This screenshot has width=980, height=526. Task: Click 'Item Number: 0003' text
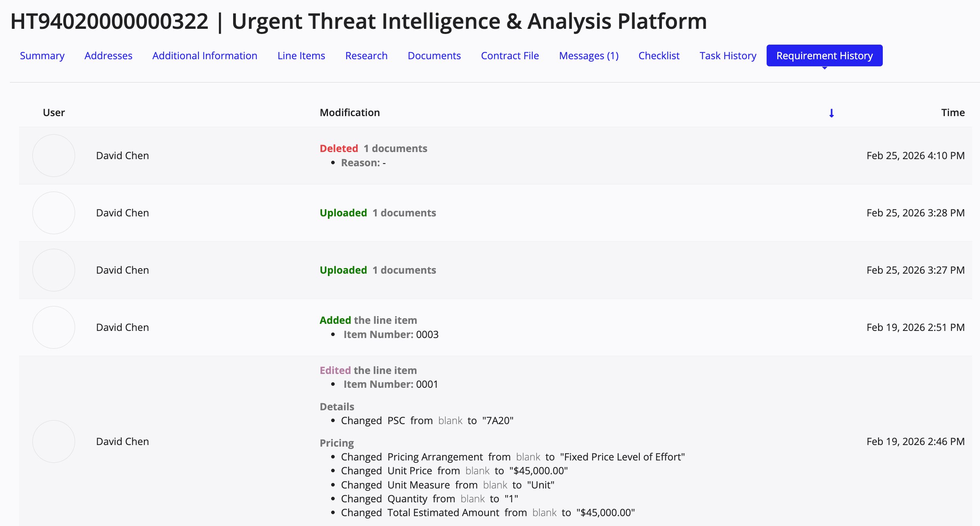[x=391, y=334]
